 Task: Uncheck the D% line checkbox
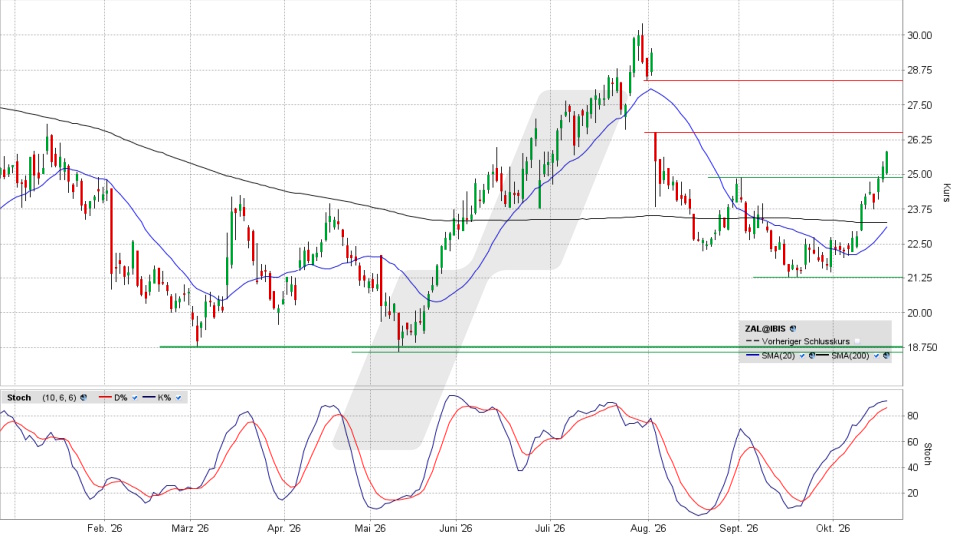pos(135,397)
